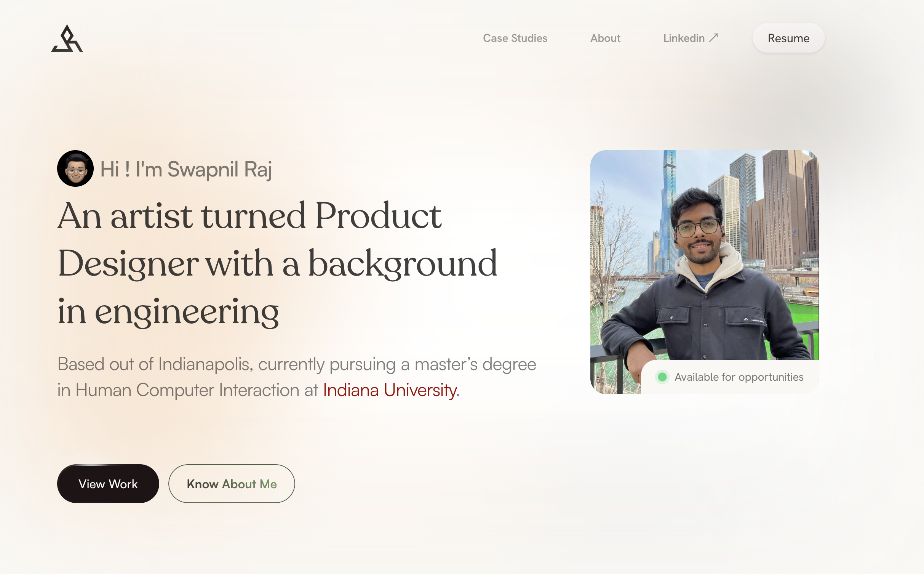Screen dimensions: 924x574
Task: Click the "Designer with a background" headline line
Action: pos(277,264)
